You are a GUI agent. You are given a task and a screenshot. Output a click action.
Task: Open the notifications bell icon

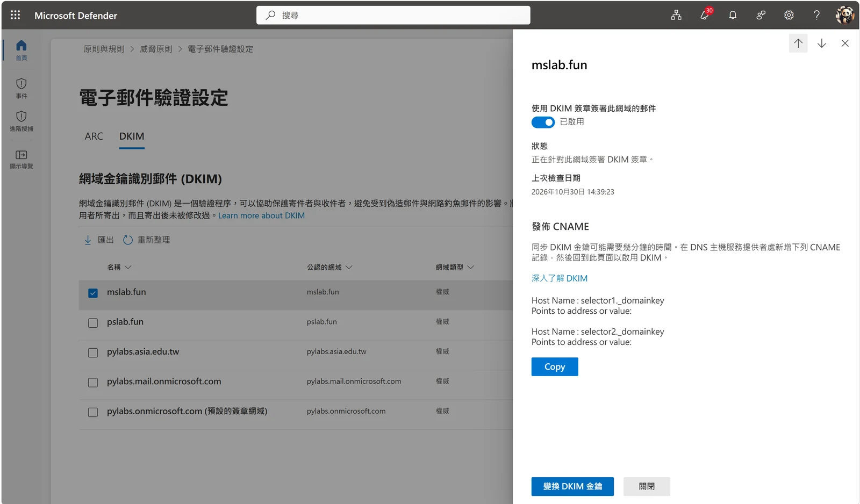tap(733, 15)
